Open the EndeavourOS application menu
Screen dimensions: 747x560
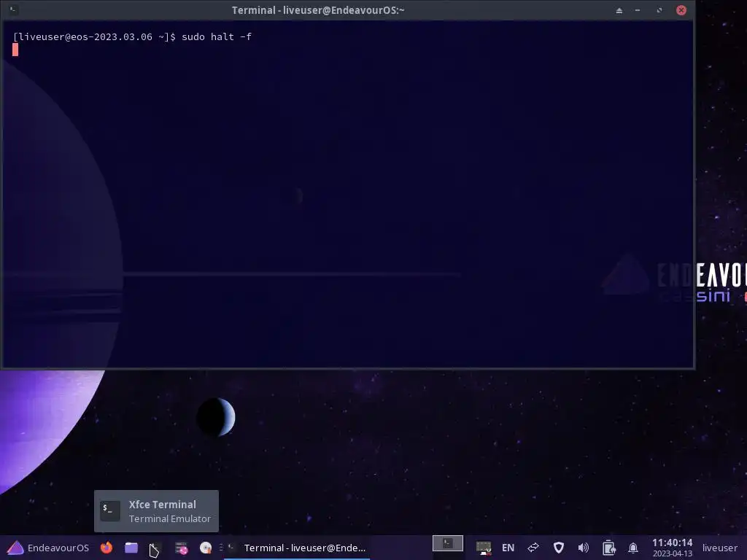(x=48, y=548)
